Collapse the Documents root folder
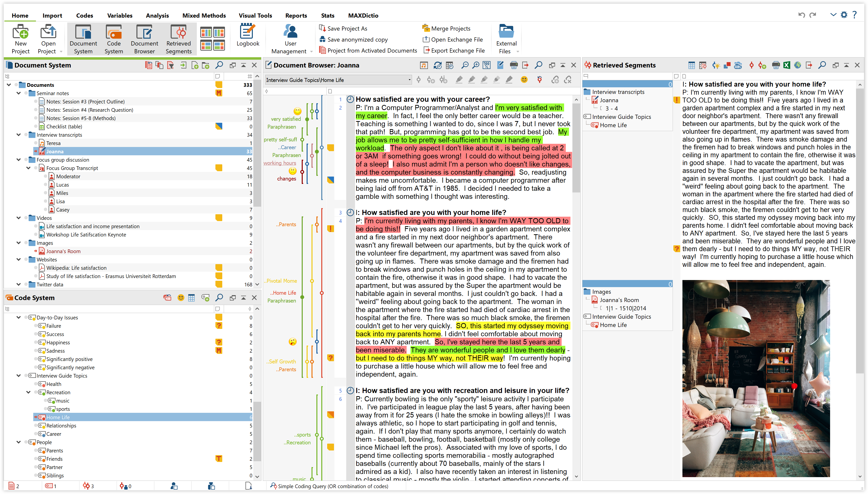The width and height of the screenshot is (868, 494). click(x=9, y=85)
